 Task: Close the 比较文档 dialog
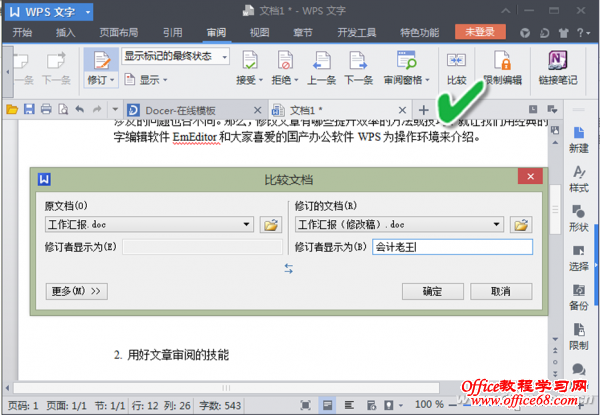(x=530, y=176)
